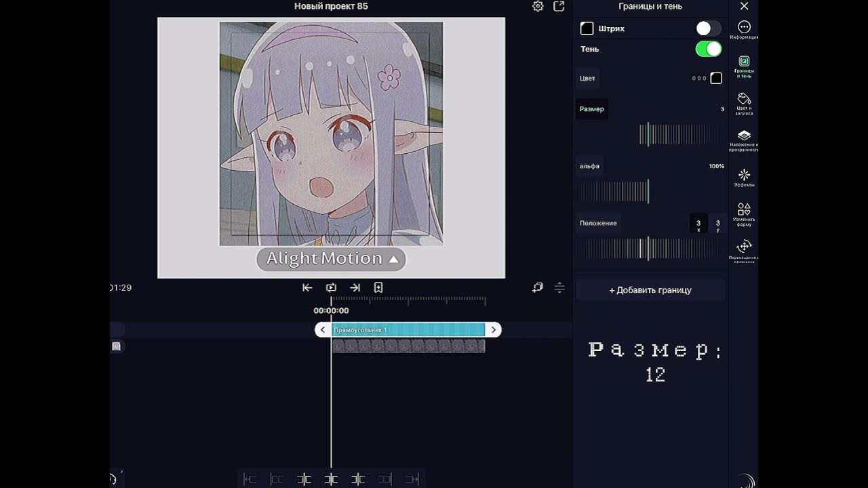Open the Эффекты tab
This screenshot has width=868, height=488.
(x=744, y=178)
